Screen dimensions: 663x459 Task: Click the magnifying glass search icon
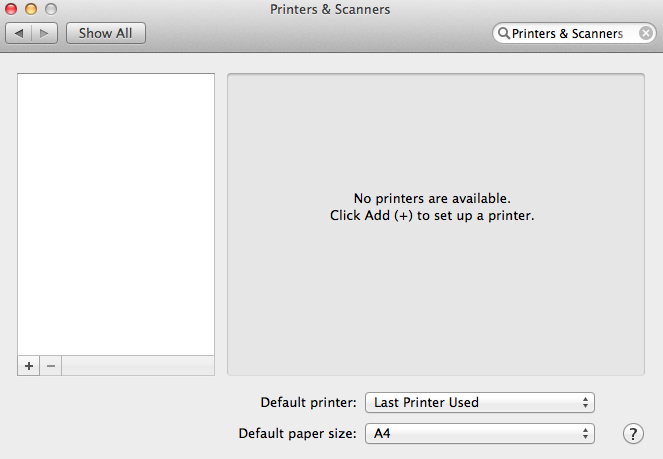tap(503, 33)
